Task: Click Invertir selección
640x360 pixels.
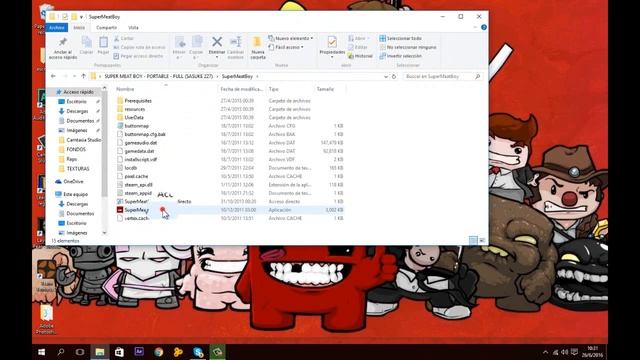Action: tap(400, 56)
